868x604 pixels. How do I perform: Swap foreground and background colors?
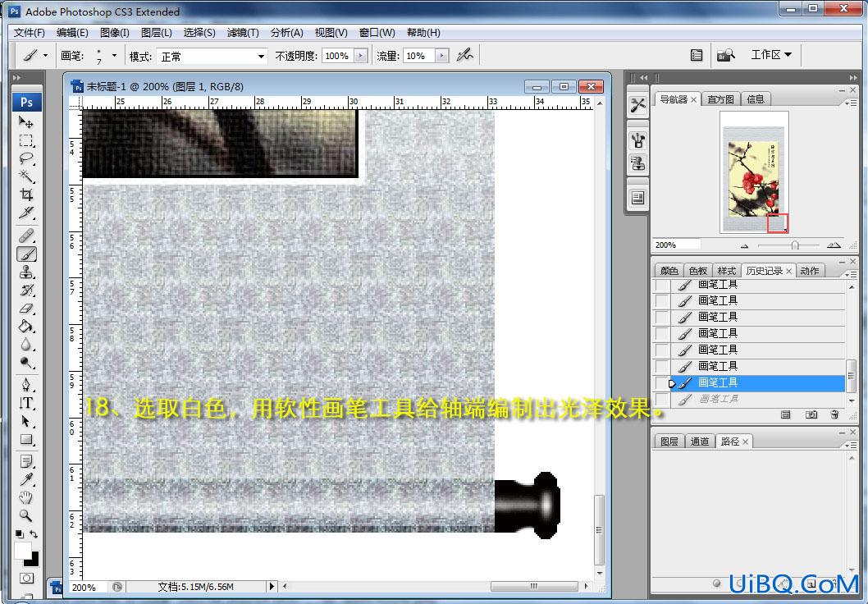[x=34, y=534]
